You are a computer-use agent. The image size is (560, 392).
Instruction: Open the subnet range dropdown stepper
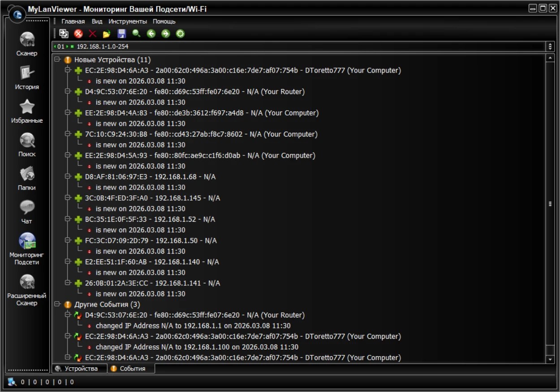(550, 47)
